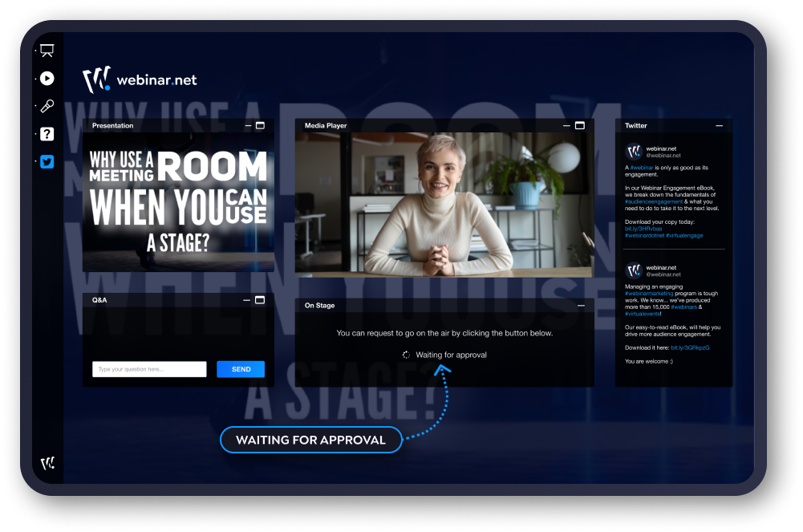
Task: Click the 'Twitter' panel title
Action: click(x=635, y=125)
